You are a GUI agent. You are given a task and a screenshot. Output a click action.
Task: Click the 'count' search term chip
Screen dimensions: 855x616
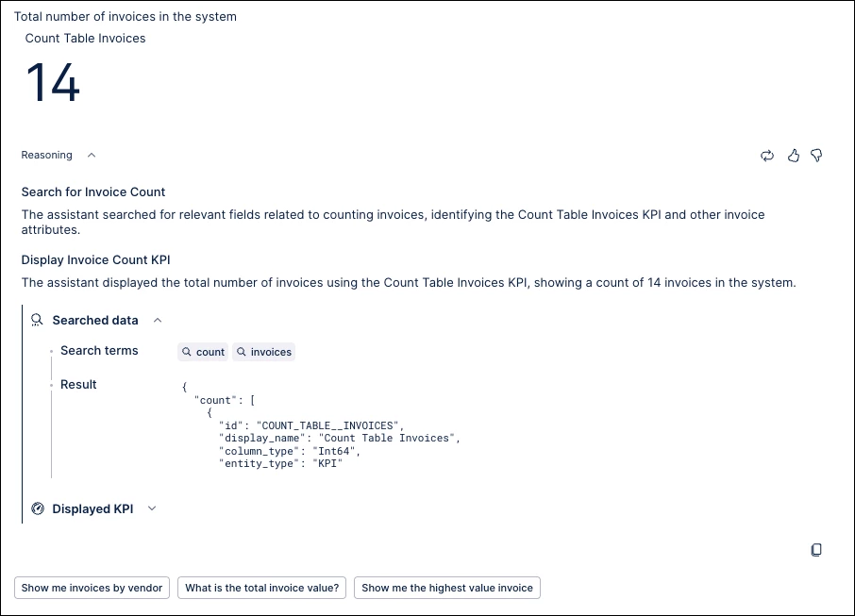[x=203, y=352]
